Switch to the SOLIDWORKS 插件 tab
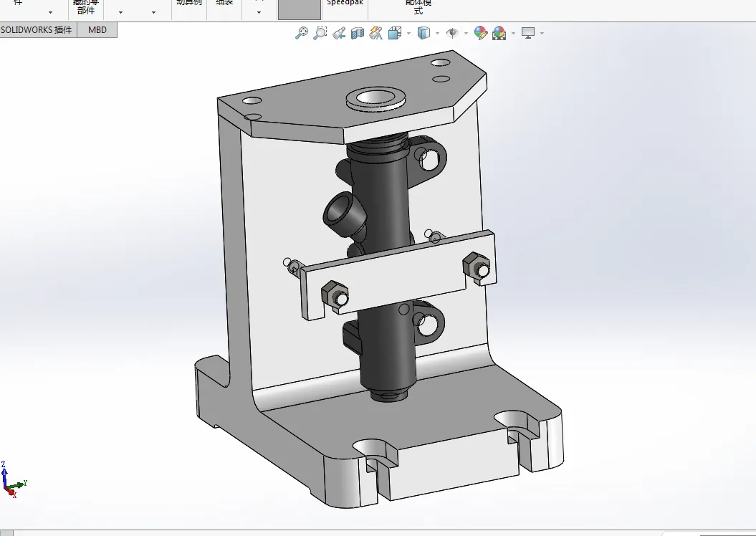756x536 pixels. [38, 30]
